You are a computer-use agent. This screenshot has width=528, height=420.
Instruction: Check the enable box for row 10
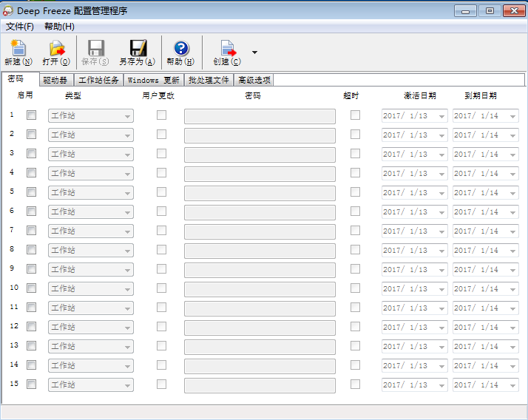point(31,288)
